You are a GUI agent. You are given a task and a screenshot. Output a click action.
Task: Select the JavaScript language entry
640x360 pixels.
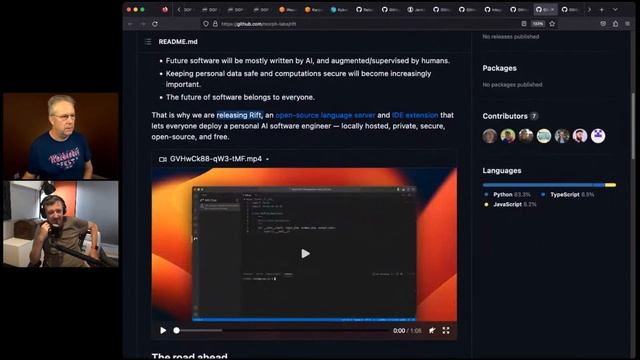[510, 204]
